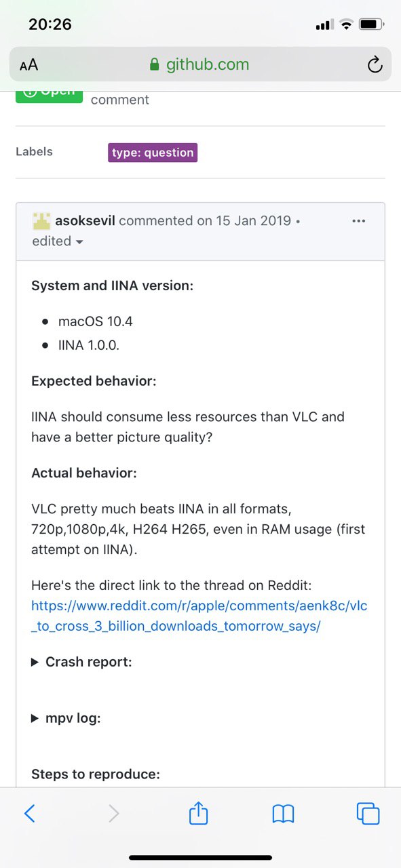Open the Reddit thread hyperlink
This screenshot has width=401, height=868.
pyautogui.click(x=199, y=616)
